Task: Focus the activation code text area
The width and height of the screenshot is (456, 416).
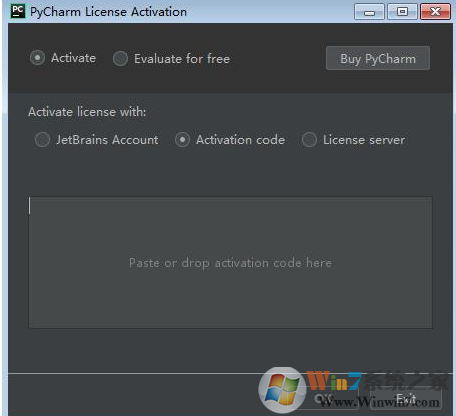Action: point(231,262)
